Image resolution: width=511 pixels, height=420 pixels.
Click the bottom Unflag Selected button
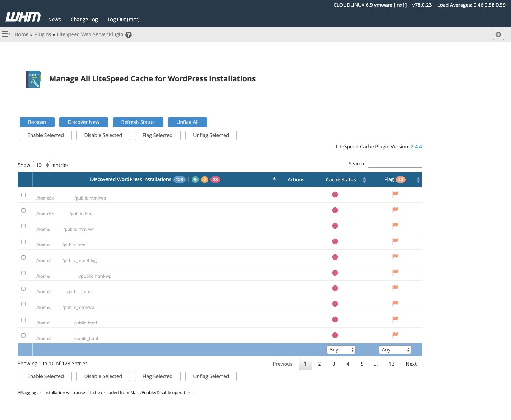(211, 376)
